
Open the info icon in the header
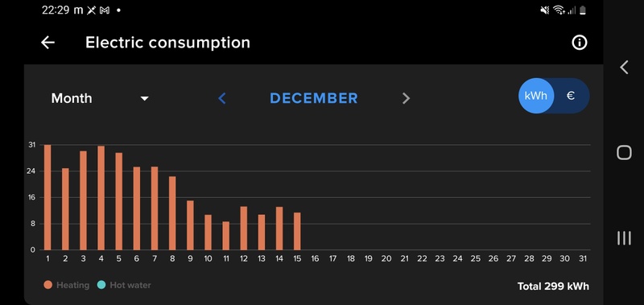[579, 43]
